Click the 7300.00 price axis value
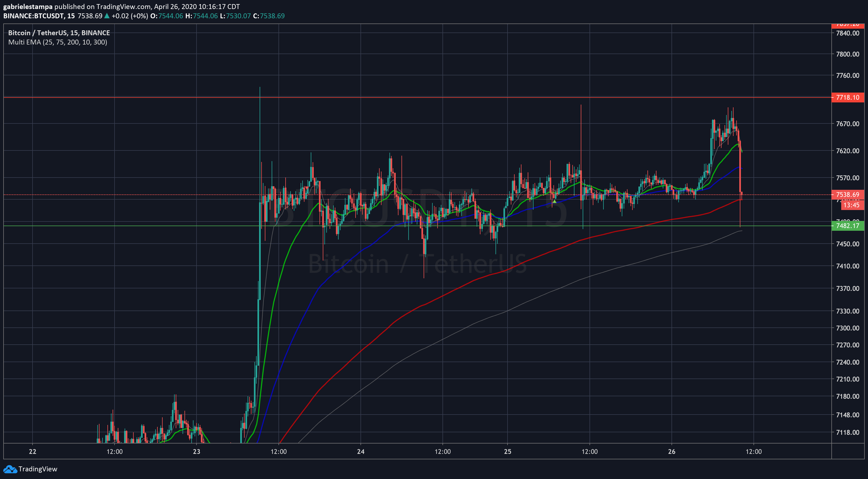This screenshot has height=479, width=868. (848, 328)
